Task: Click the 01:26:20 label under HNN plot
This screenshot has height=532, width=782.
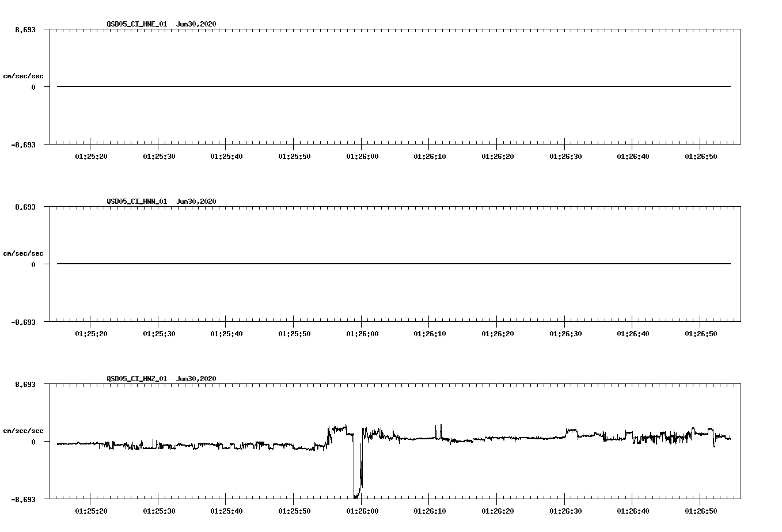Action: click(x=497, y=333)
